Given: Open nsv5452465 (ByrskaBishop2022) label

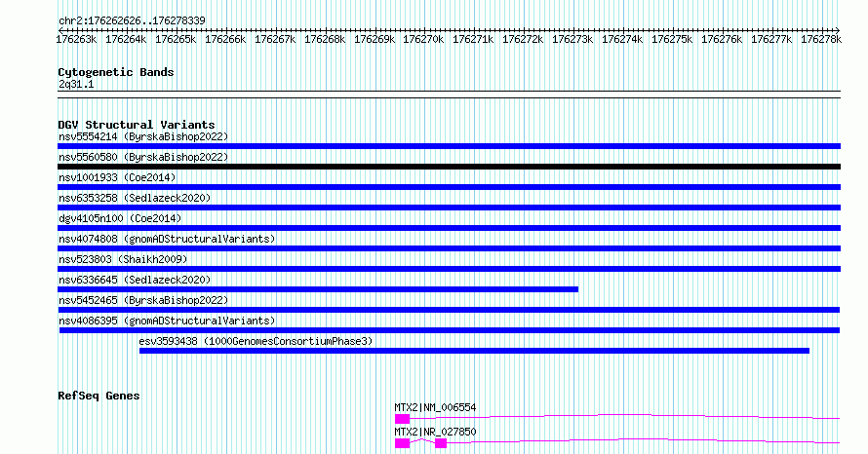Looking at the screenshot, I should 143,300.
